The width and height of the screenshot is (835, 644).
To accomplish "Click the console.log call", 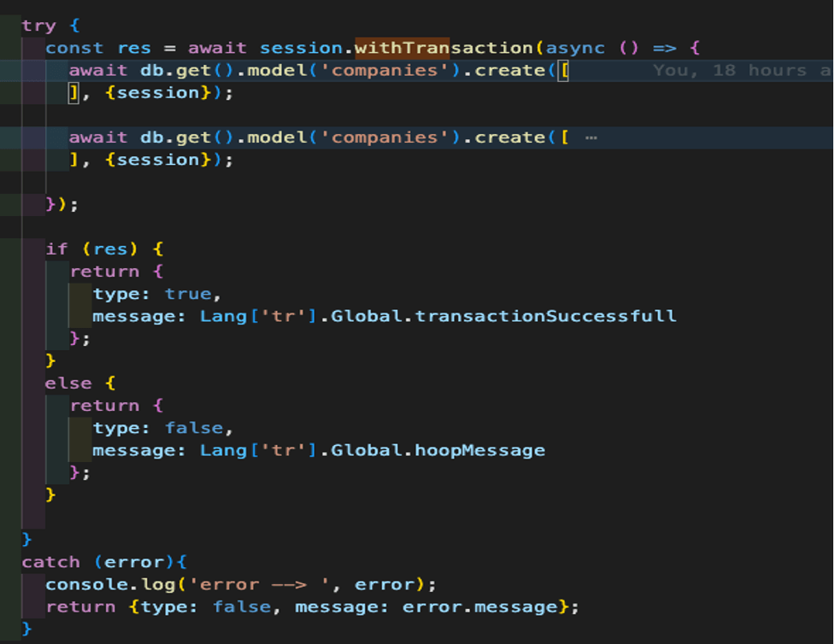I will coord(241,584).
